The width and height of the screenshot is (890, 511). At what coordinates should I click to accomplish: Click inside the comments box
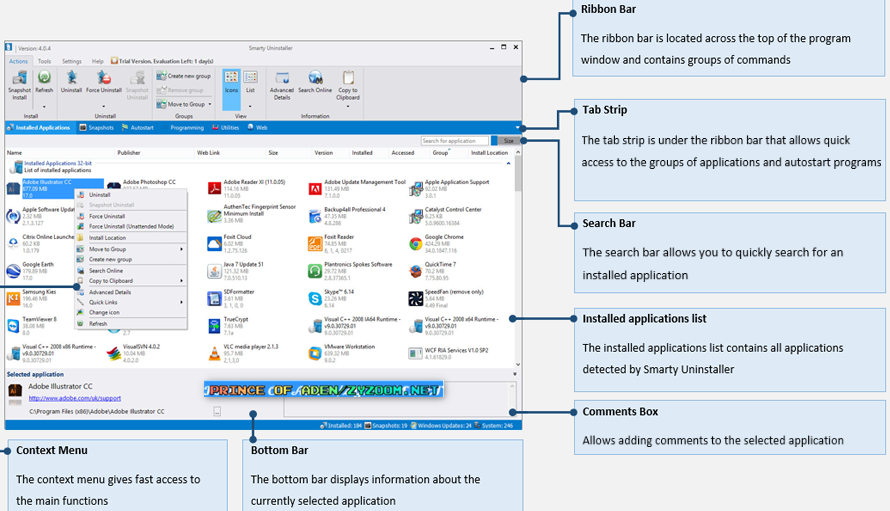click(400, 399)
